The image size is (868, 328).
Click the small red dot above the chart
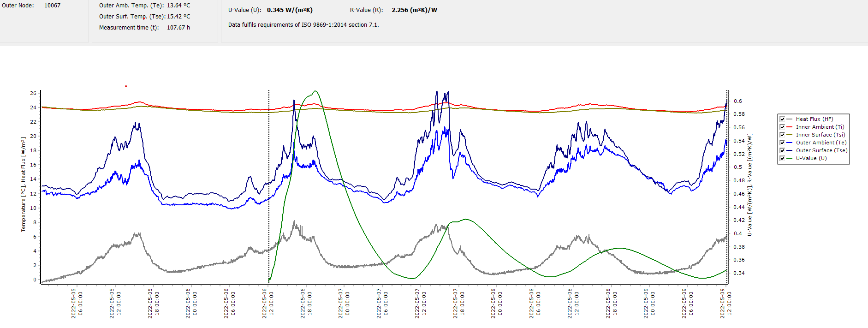coord(126,86)
